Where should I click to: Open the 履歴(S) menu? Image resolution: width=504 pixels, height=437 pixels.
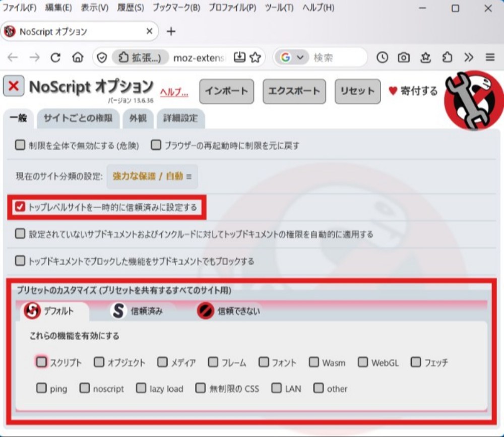point(131,8)
